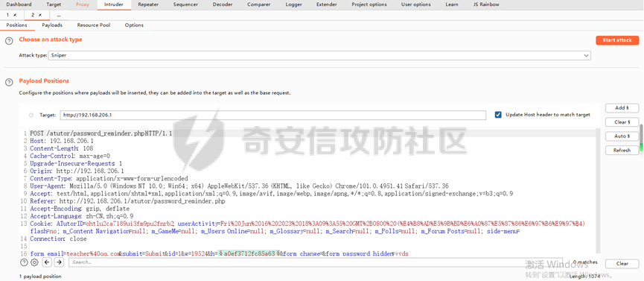644x281 pixels.
Task: Click the Content-Length: 108 header line
Action: click(x=62, y=148)
